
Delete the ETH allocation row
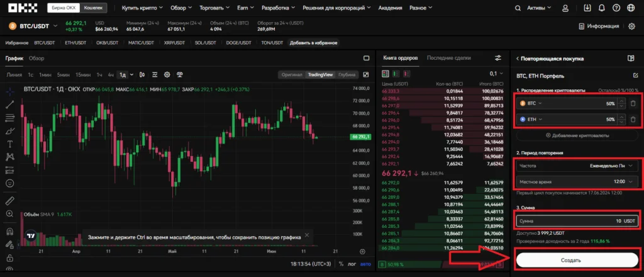pyautogui.click(x=633, y=120)
